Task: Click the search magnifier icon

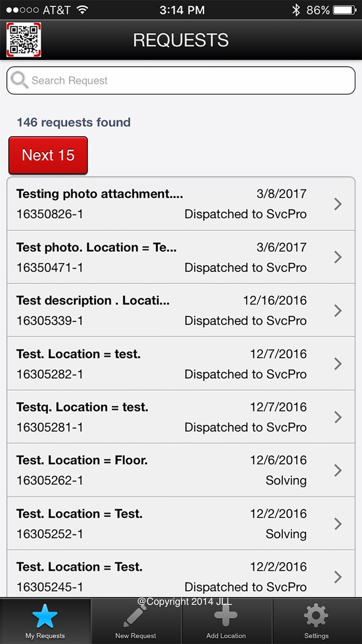Action: point(20,80)
